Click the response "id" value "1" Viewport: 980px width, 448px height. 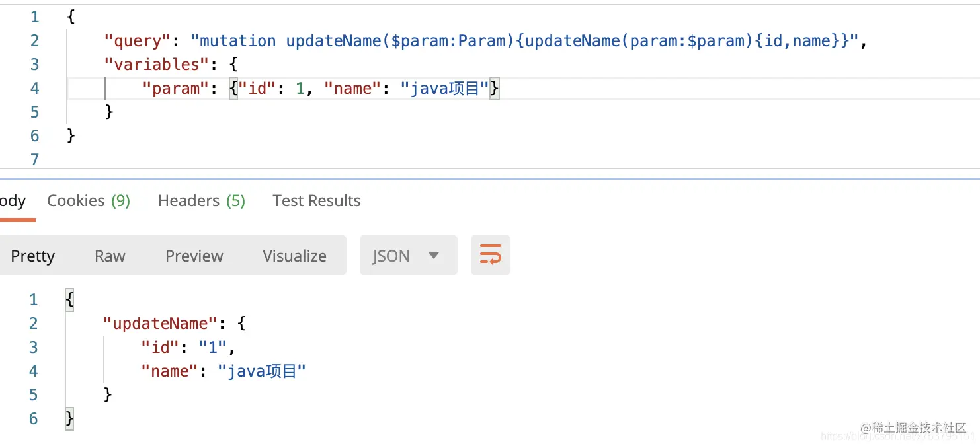218,348
